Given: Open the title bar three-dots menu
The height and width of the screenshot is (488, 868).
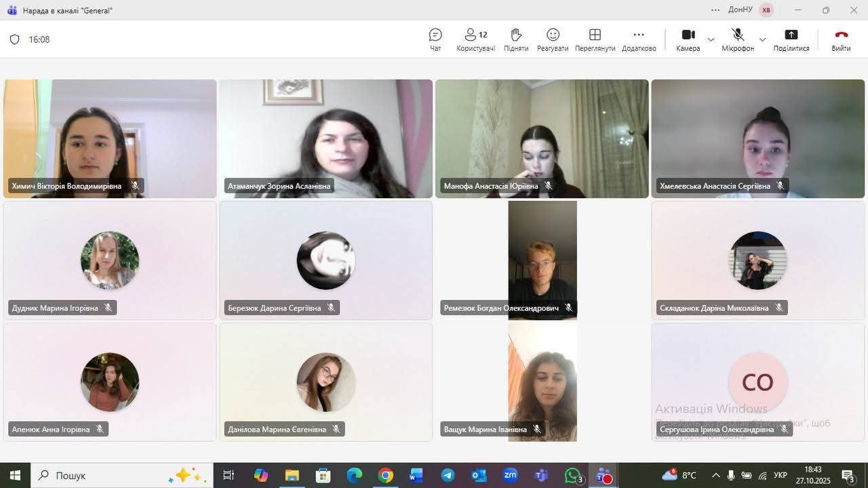Looking at the screenshot, I should pyautogui.click(x=715, y=10).
